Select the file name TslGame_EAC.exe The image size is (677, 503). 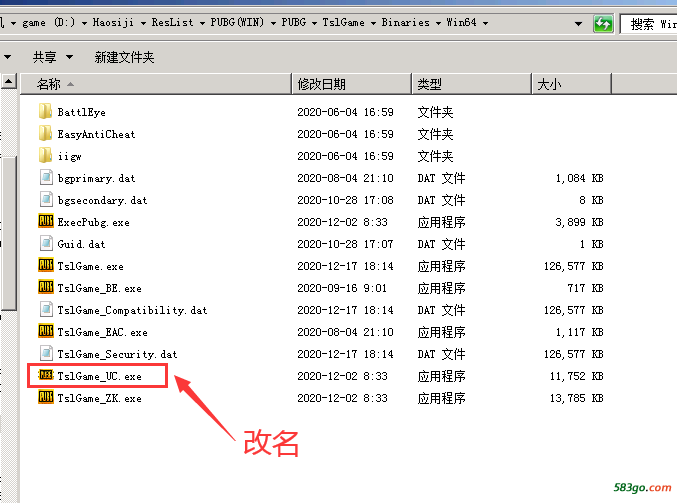click(102, 332)
